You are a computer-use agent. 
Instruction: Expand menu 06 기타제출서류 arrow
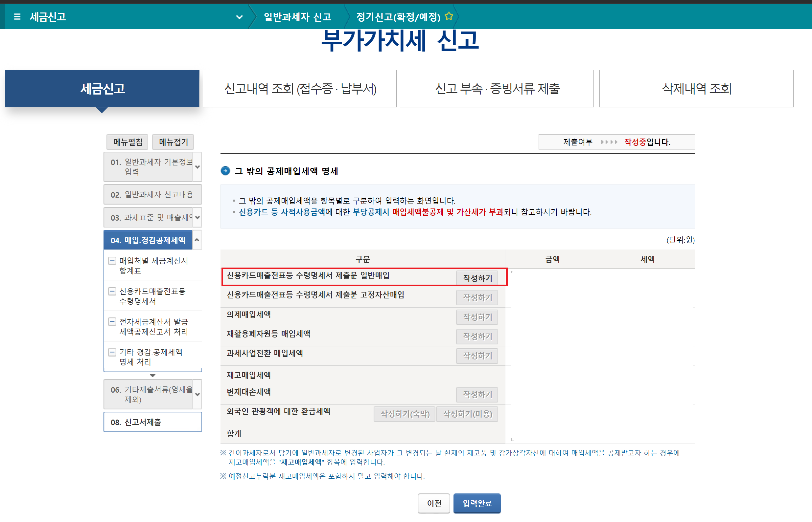point(197,394)
